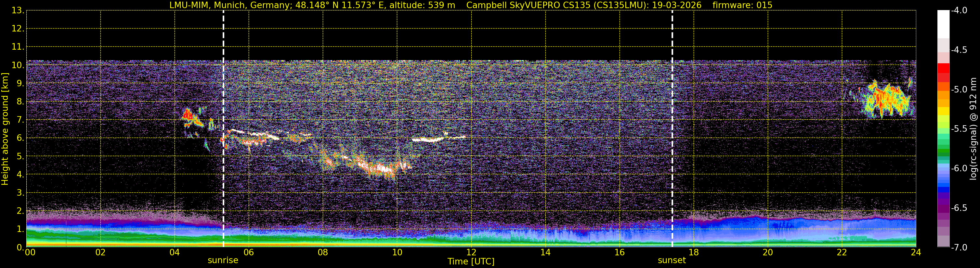Click the time tick label '18'
The height and width of the screenshot is (268, 980).
click(694, 252)
